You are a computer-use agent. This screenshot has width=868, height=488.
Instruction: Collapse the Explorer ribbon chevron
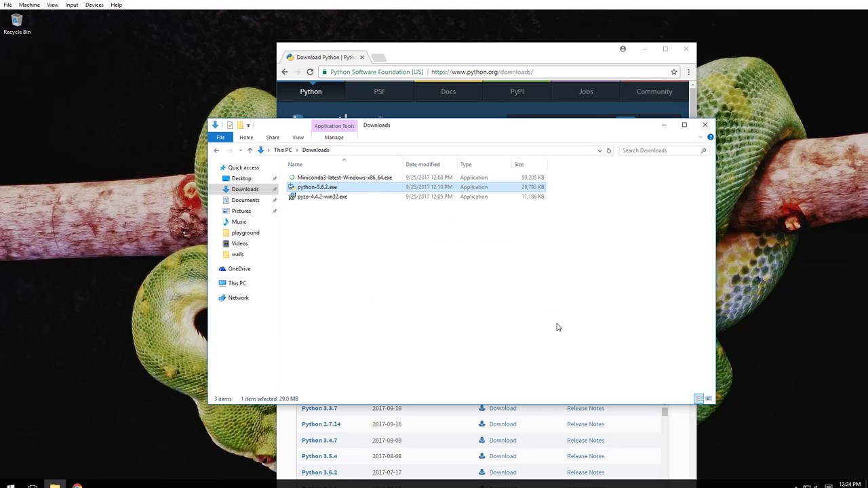pos(701,137)
